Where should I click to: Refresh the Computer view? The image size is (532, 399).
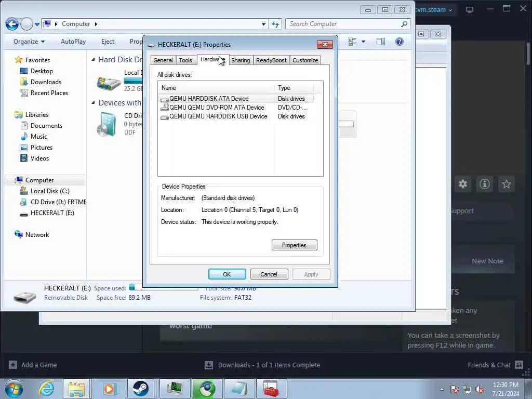[275, 24]
